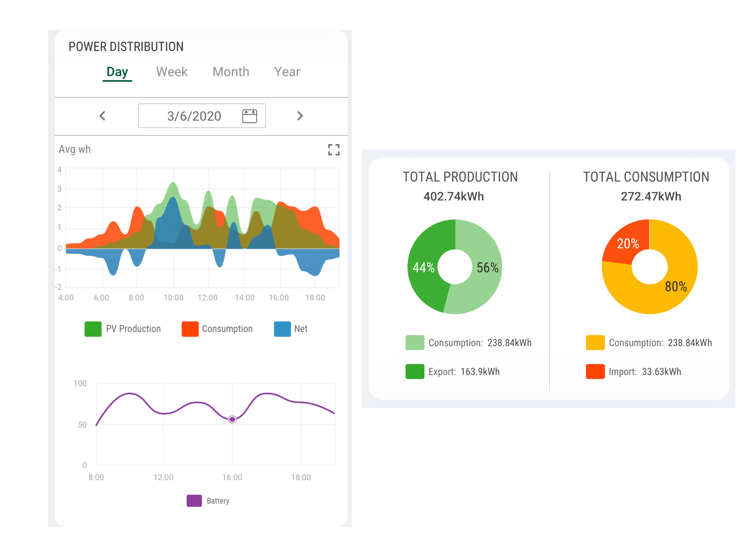Toggle the red Consumption legend swatch under the chart
Screen dimensions: 756x557
tap(190, 329)
